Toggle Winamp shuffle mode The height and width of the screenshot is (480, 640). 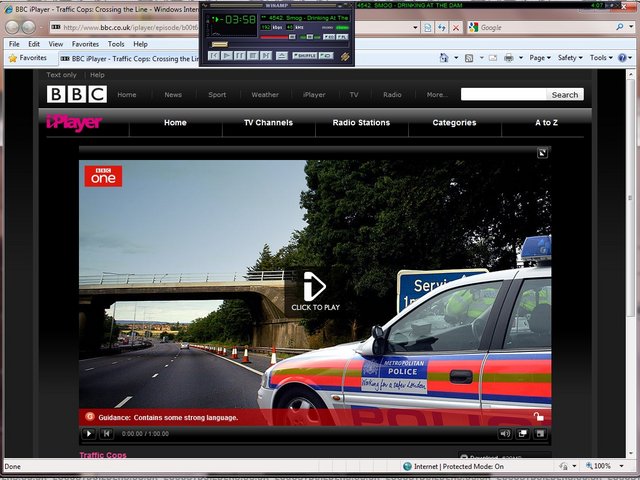[304, 56]
